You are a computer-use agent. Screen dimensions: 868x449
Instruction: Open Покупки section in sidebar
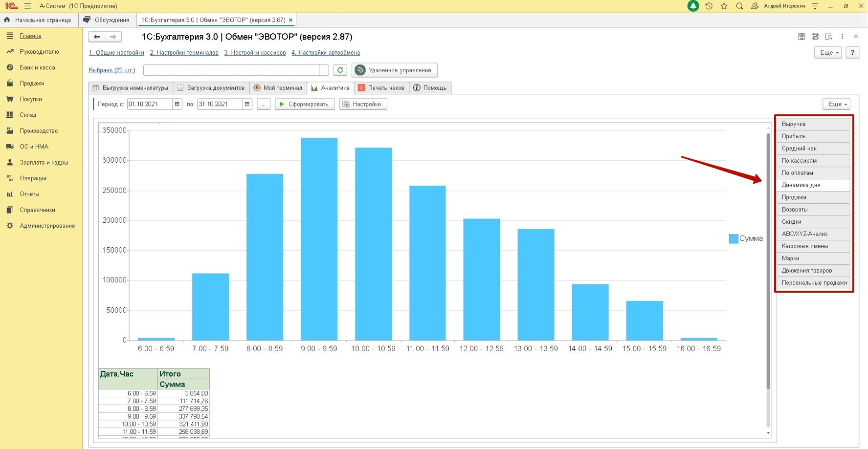coord(31,99)
